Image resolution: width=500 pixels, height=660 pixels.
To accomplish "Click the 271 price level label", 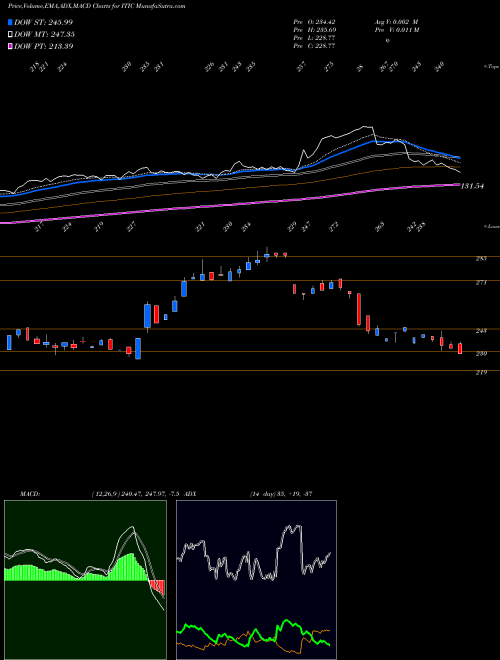I will [x=481, y=282].
